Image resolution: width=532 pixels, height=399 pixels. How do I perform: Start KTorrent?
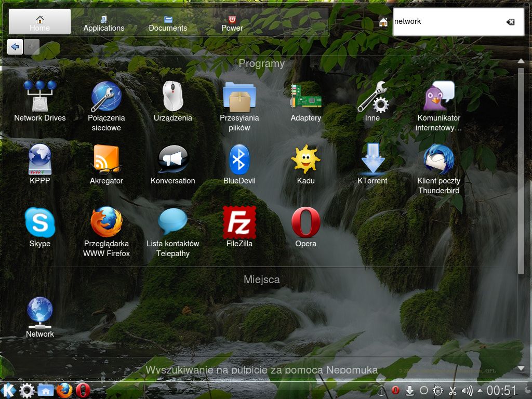[x=372, y=164]
